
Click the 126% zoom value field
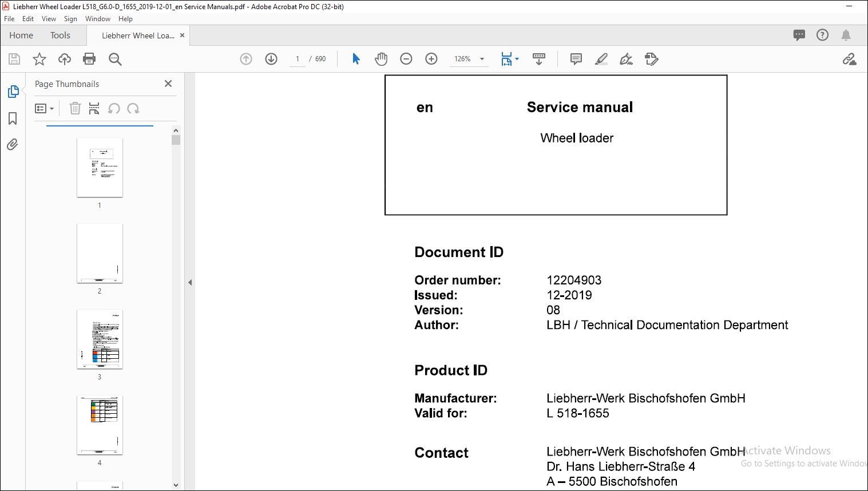[462, 59]
